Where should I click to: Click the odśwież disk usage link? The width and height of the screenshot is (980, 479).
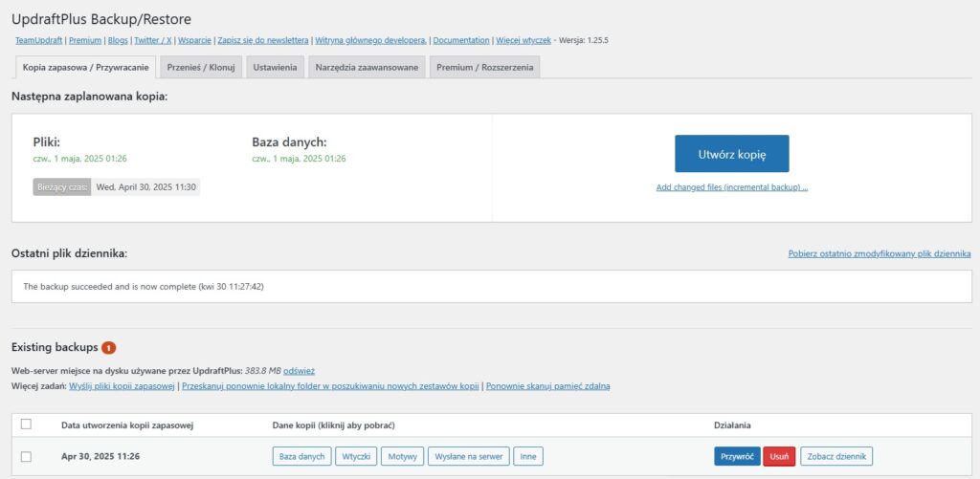pos(300,371)
